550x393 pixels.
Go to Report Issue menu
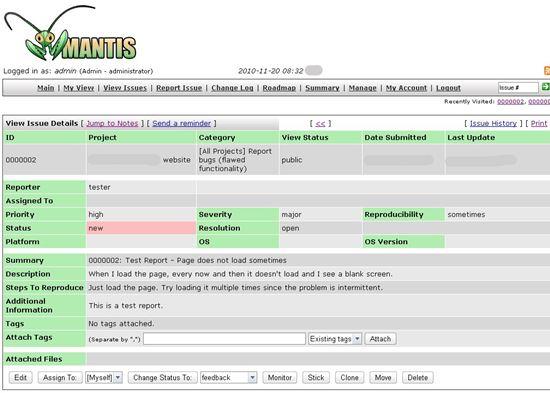[x=179, y=88]
